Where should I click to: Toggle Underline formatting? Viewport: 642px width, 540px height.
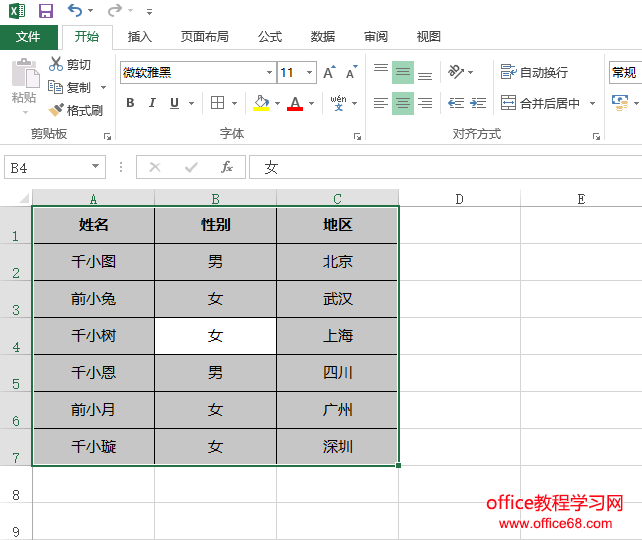pos(174,103)
